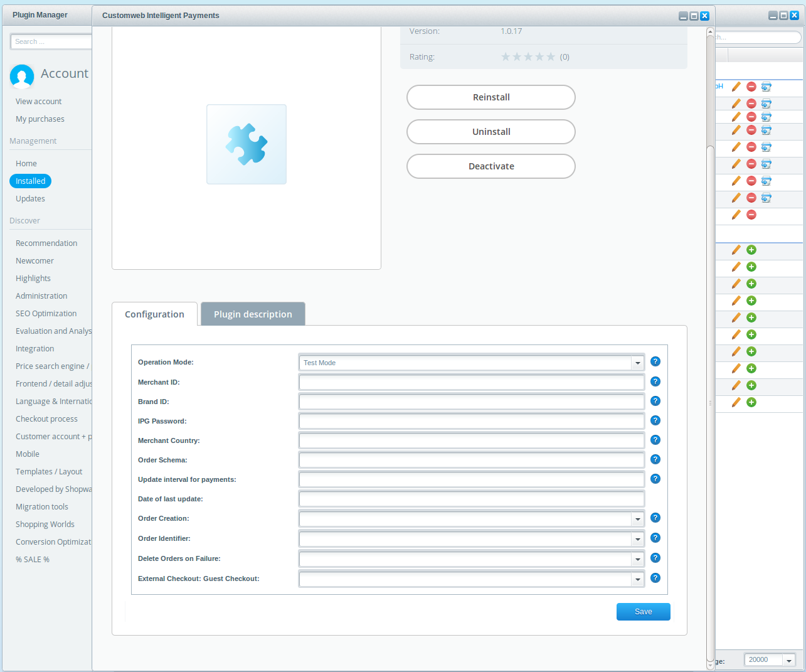Screen dimensions: 806x672
Task: Click the Deactivate button
Action: (x=491, y=166)
